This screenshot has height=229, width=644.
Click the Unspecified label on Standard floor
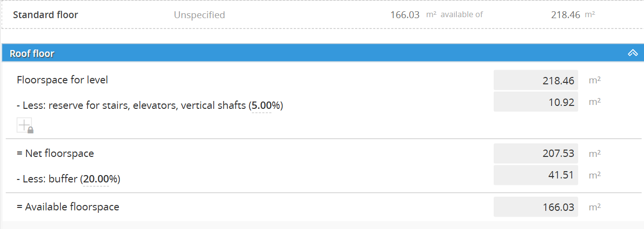(x=199, y=15)
